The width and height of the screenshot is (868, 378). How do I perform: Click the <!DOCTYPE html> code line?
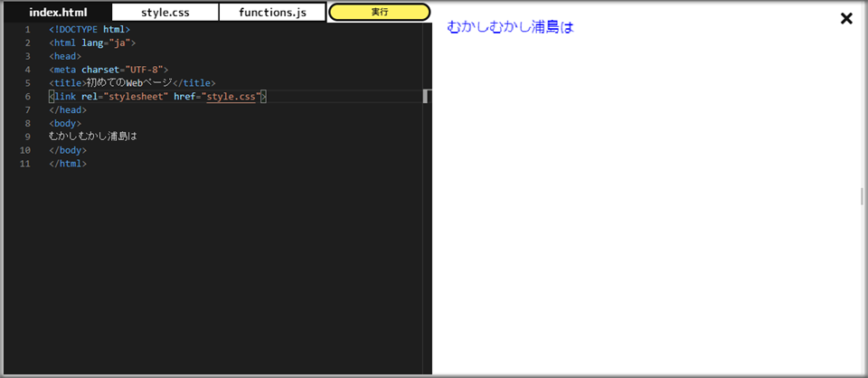(x=90, y=29)
